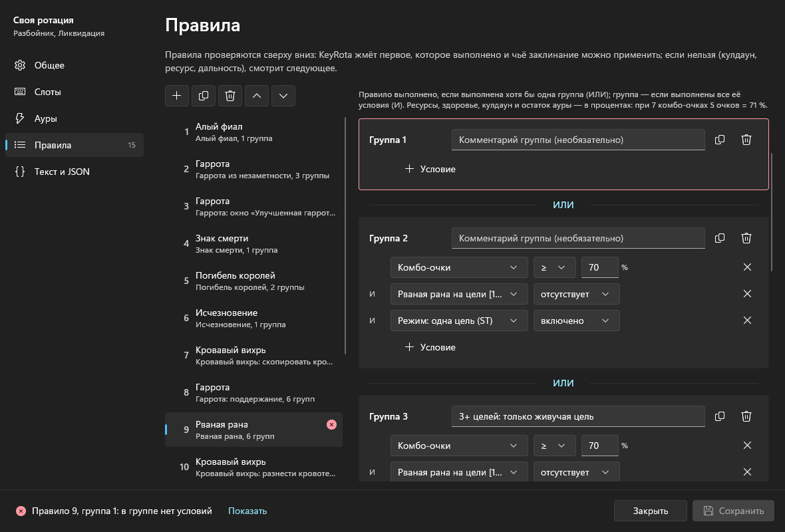
Task: Open ≥ operator dropdown in Группа 2
Action: pos(554,267)
